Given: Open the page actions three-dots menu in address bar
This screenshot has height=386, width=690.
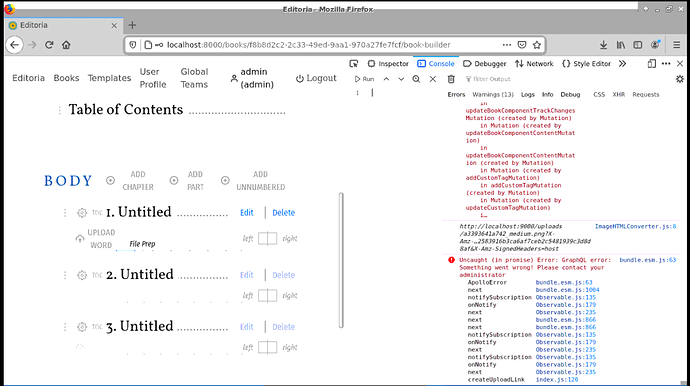Looking at the screenshot, I should [x=507, y=45].
